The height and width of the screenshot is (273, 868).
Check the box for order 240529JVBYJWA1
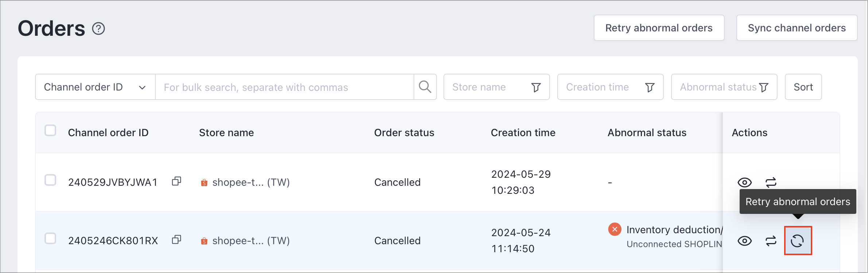click(50, 180)
